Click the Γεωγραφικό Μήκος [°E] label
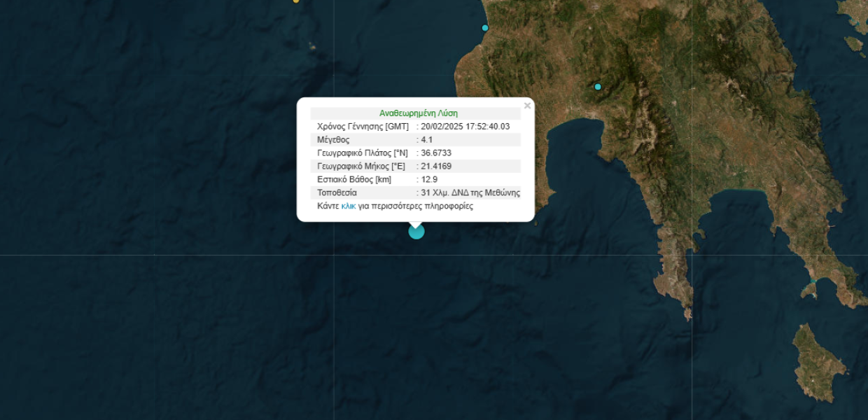 pos(361,167)
